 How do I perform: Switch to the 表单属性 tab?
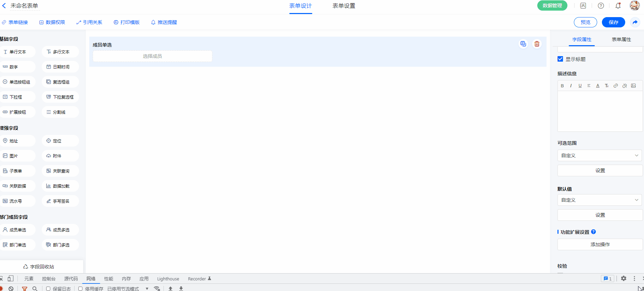(x=621, y=39)
